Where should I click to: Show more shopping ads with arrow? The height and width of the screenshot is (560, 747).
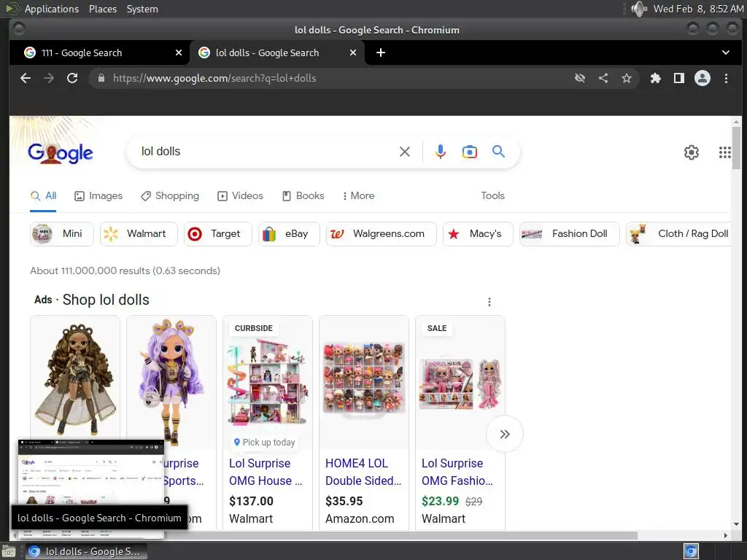[x=505, y=434]
